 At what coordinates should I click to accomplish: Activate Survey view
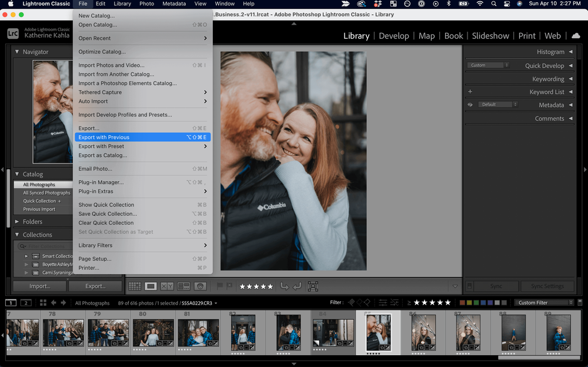pos(183,286)
